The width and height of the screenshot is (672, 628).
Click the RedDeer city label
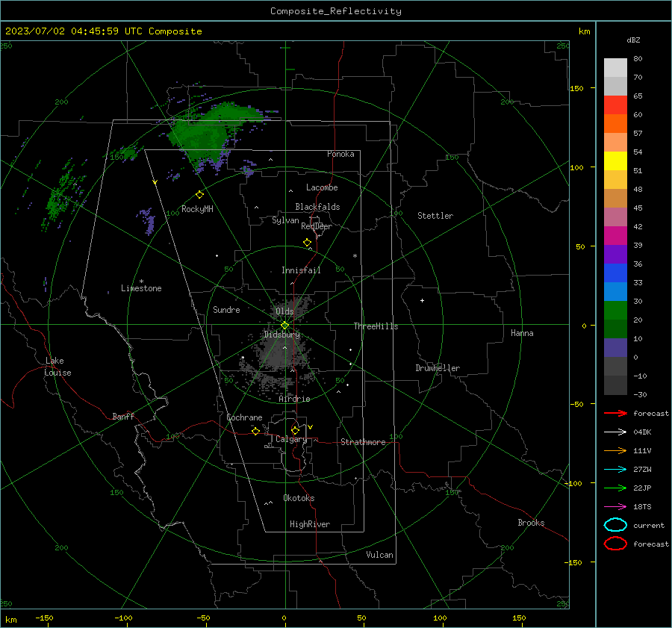tap(317, 226)
